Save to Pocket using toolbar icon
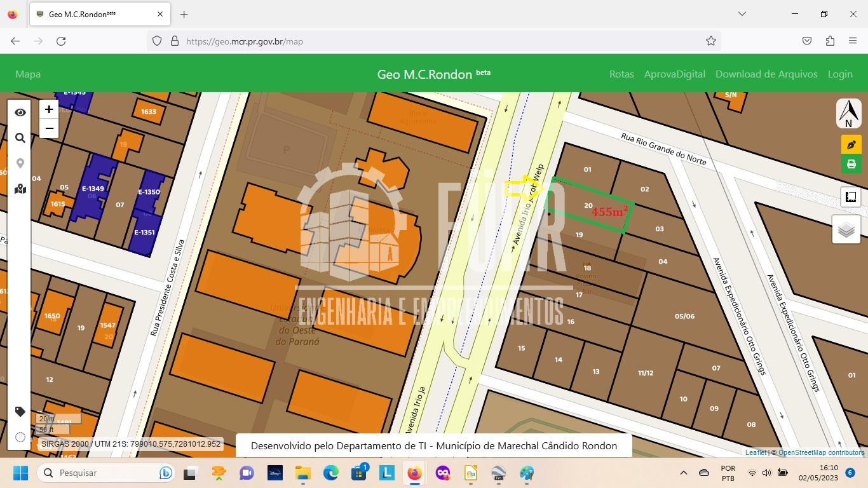The image size is (868, 488). tap(807, 41)
